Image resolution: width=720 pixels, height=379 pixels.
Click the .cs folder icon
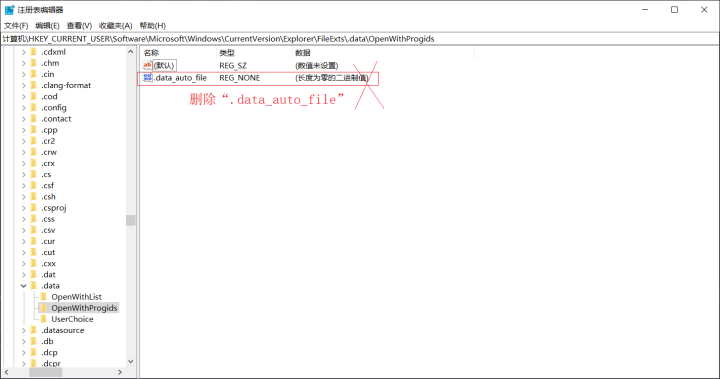point(34,175)
